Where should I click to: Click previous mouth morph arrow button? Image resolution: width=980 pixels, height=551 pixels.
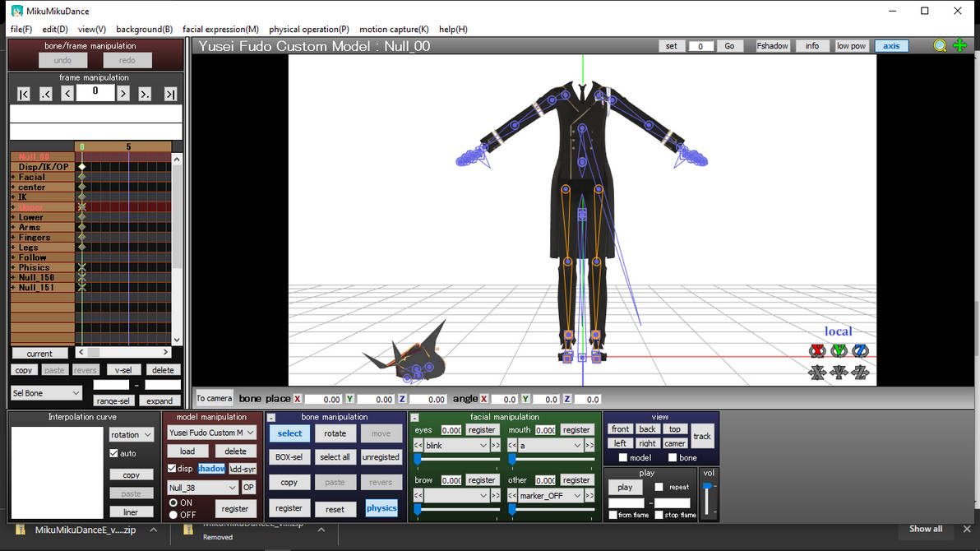512,445
